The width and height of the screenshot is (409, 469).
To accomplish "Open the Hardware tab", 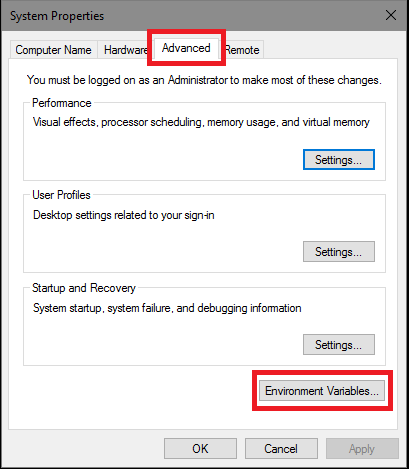I will coord(125,50).
